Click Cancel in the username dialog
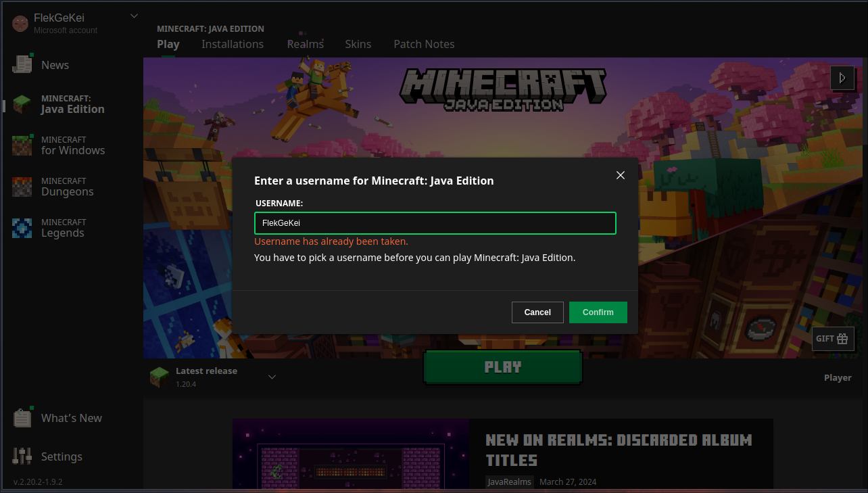The width and height of the screenshot is (868, 493). click(x=537, y=312)
